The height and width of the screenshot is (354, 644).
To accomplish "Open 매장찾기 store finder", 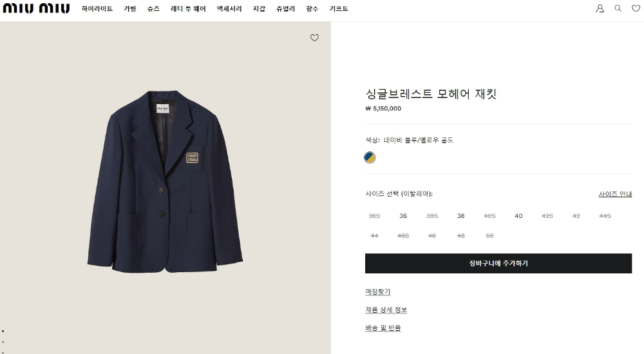I will (377, 292).
